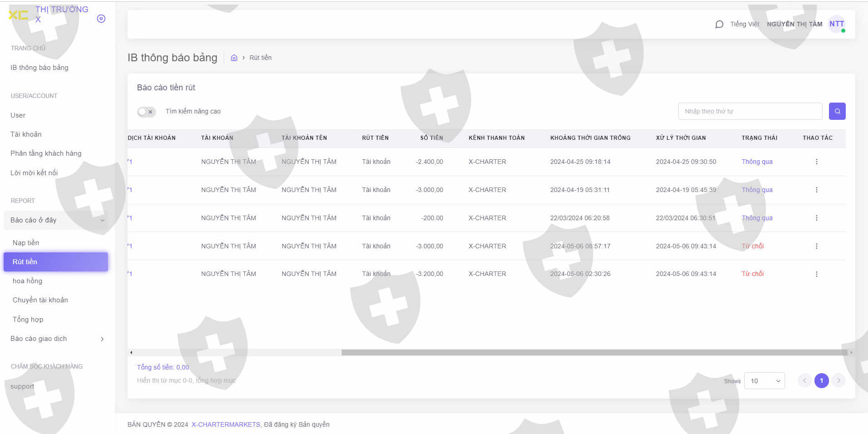Click the sidebar collapse circle icon
Screen dimensions: 868x434
pyautogui.click(x=101, y=19)
